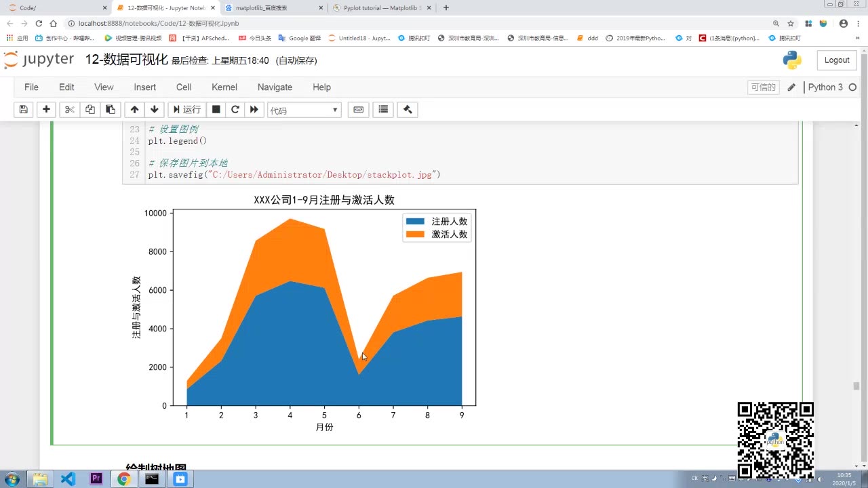Save the notebook with the floppy disk icon
868x488 pixels.
[23, 110]
